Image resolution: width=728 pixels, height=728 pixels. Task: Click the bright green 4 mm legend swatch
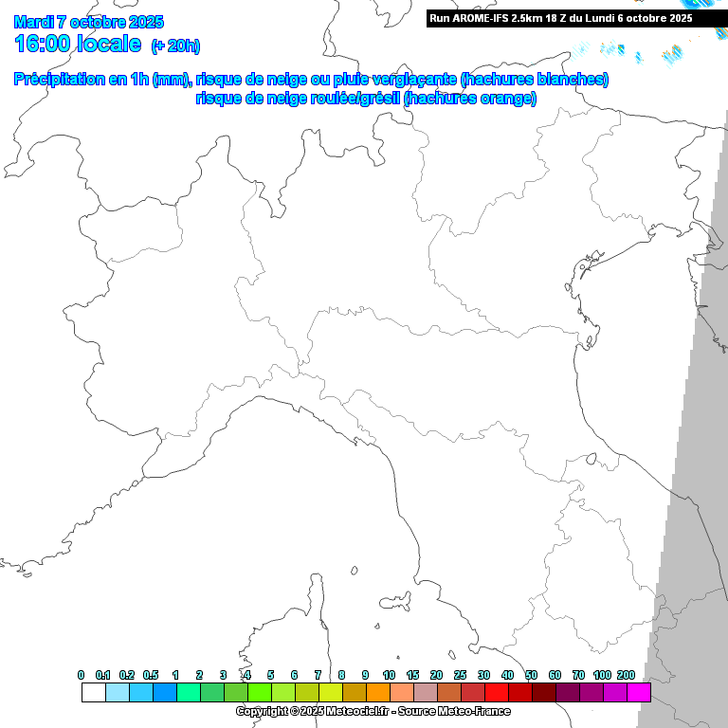coord(259,693)
